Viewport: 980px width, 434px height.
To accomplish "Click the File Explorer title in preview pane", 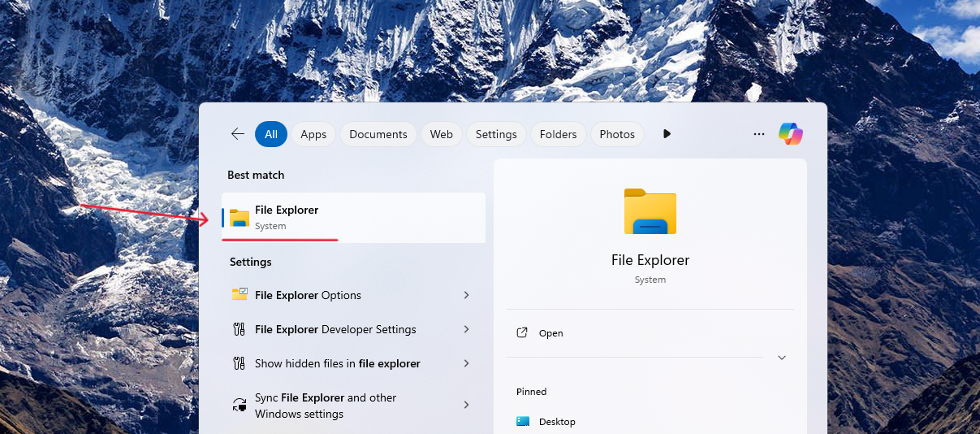I will coord(650,260).
